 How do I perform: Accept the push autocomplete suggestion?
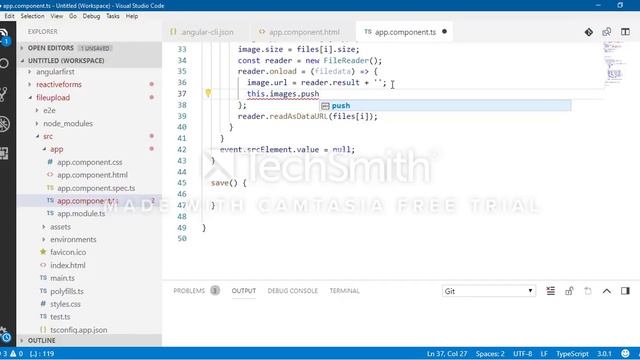coord(445,106)
